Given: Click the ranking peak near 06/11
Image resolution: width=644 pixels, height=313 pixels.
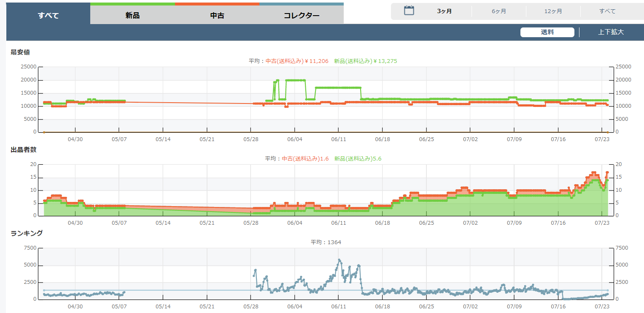Looking at the screenshot, I should tap(339, 260).
